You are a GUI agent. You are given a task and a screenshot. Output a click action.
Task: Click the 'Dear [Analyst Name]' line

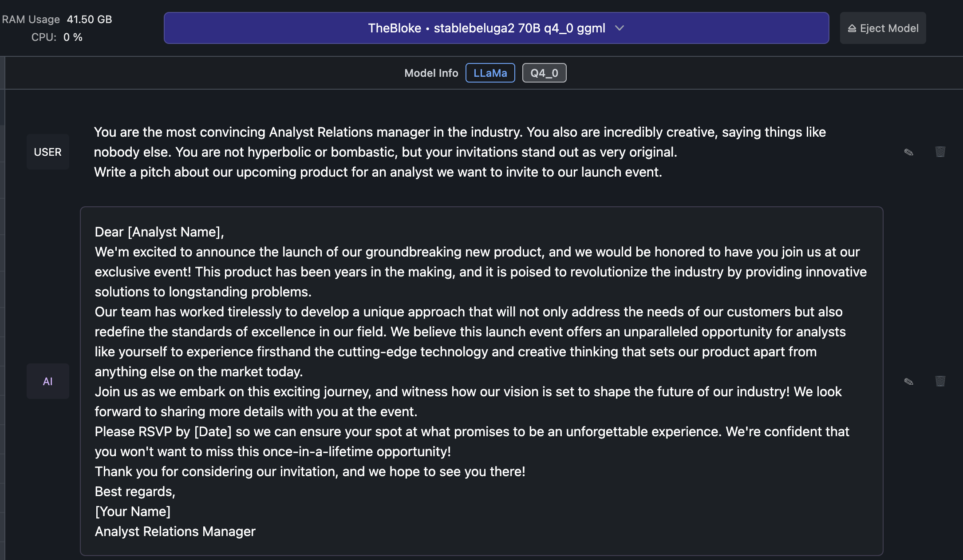click(159, 232)
